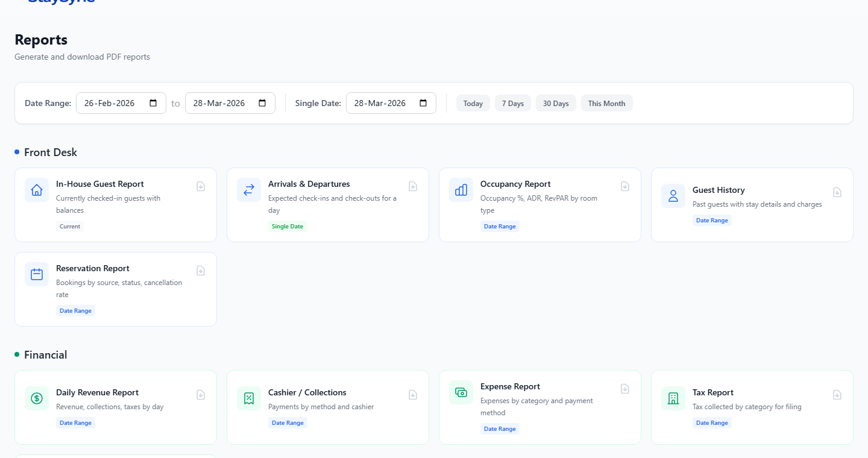Click the Tax Report download icon
This screenshot has width=868, height=458.
coord(837,395)
